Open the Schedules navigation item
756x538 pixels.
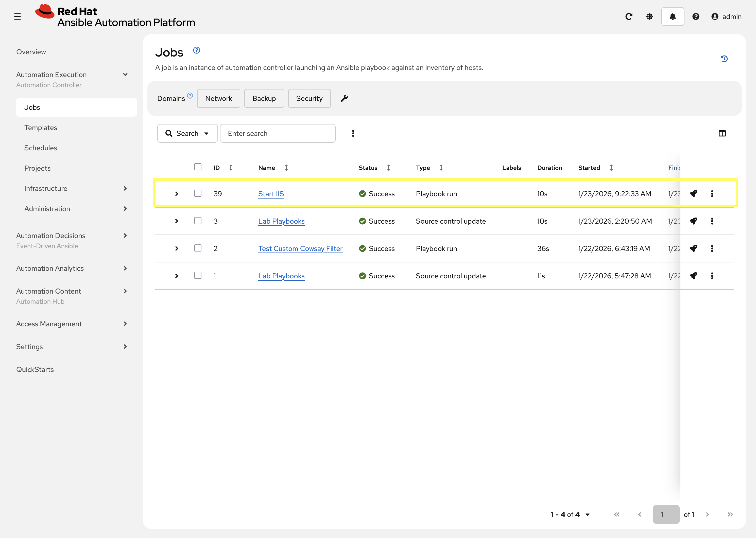41,148
